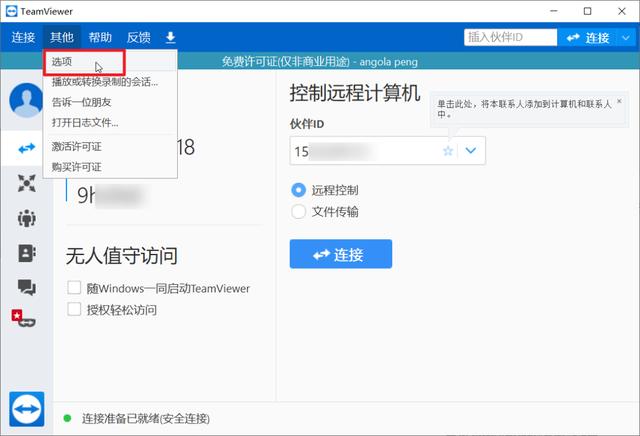Click the top-right 连接 button
This screenshot has height=436, width=640.
coord(588,38)
